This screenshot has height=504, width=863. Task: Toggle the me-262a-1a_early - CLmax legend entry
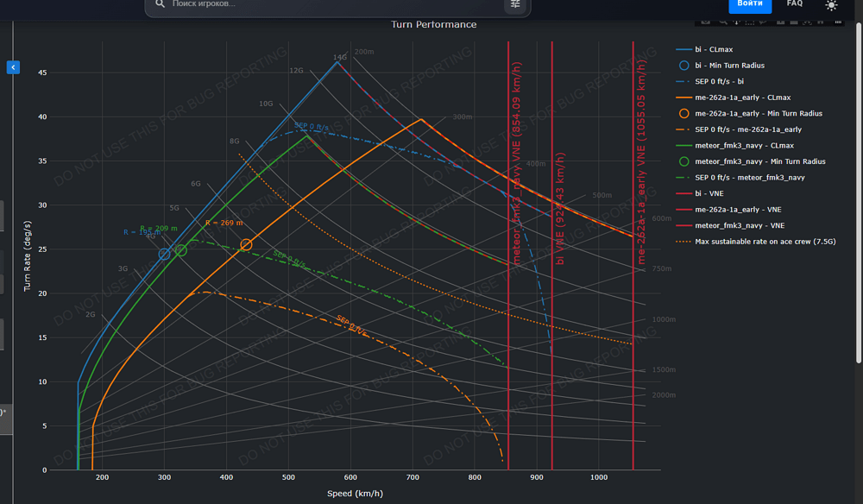tap(742, 98)
